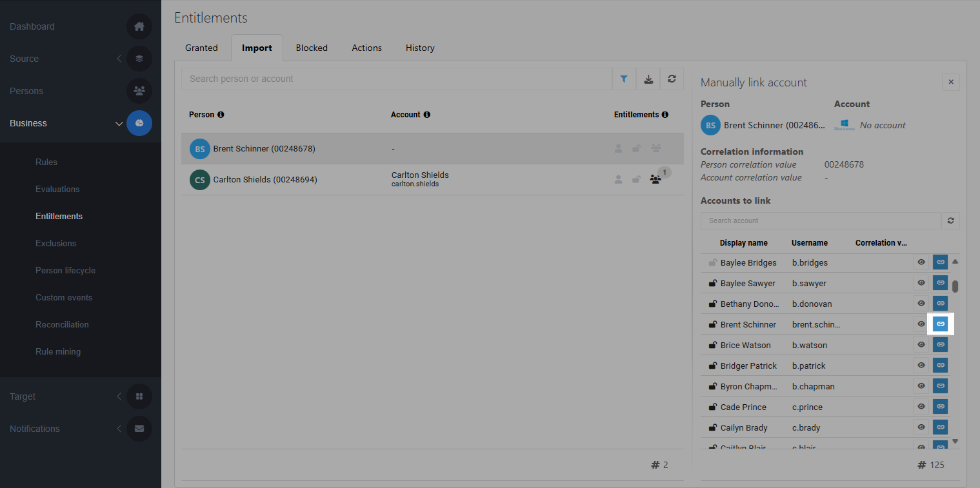Screen dimensions: 980x488
Task: Click the Dashboard home icon
Action: click(139, 26)
